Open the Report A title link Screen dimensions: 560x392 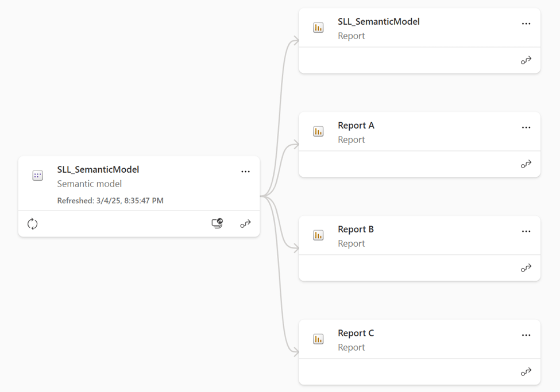(356, 126)
